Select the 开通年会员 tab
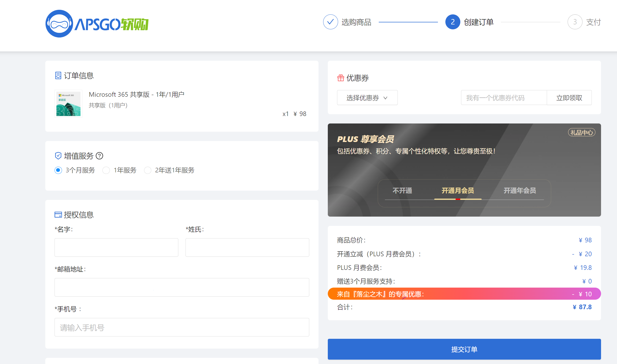 520,191
